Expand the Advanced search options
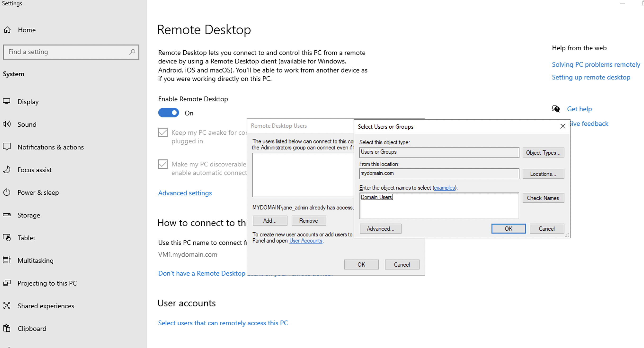The image size is (644, 348). [x=380, y=229]
